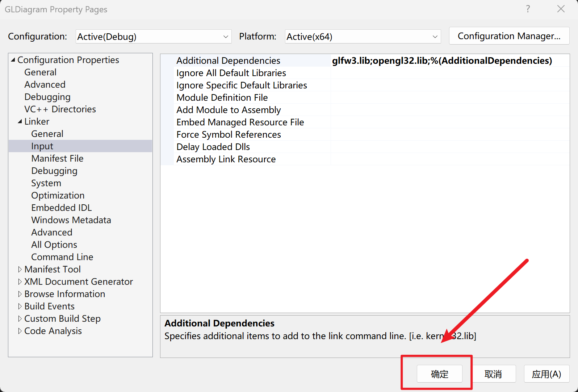Select Ignore All Default Libraries property
This screenshot has height=392, width=578.
(231, 73)
